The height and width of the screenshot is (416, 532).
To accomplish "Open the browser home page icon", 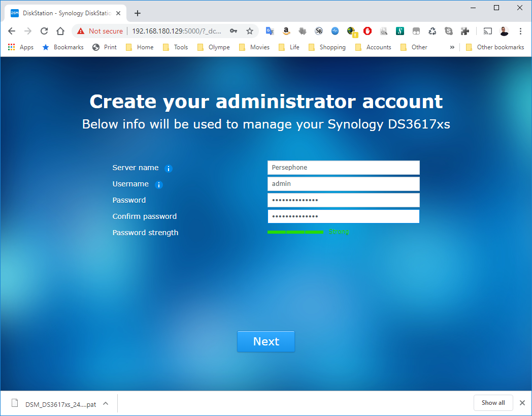I will coord(60,31).
